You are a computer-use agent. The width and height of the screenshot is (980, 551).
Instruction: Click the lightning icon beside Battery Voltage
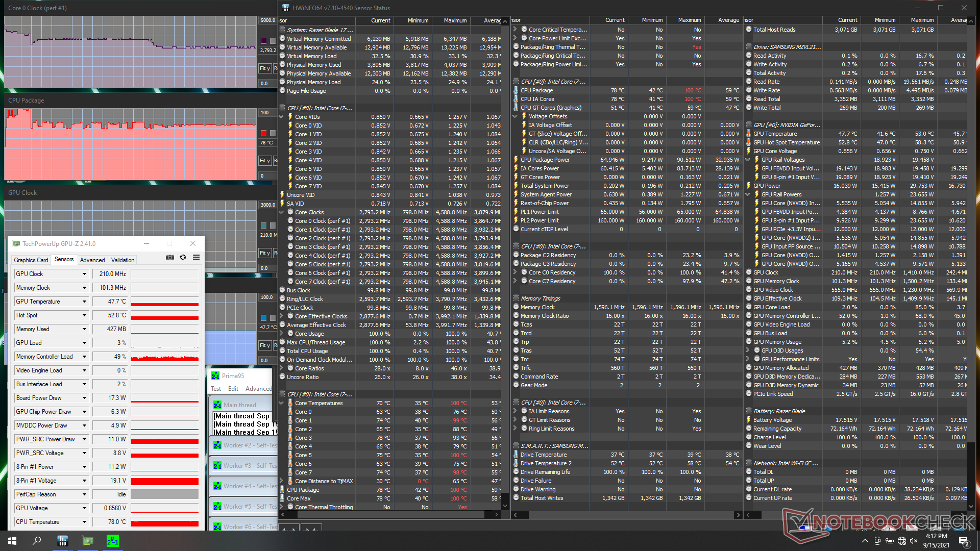point(749,420)
